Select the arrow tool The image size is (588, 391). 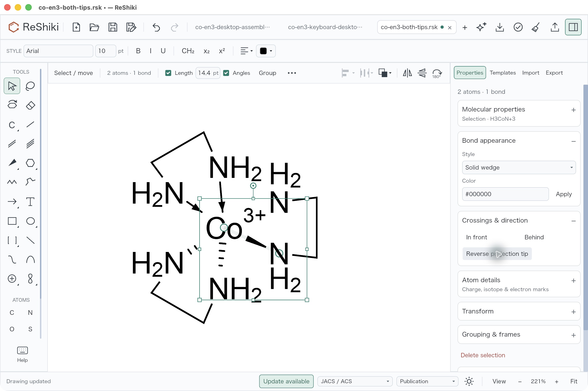point(12,201)
